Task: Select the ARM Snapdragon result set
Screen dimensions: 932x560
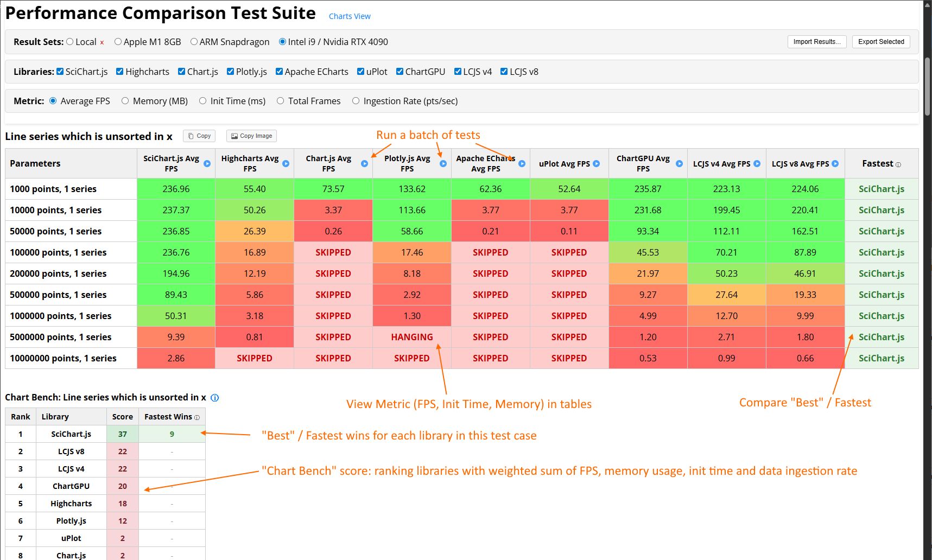Action: pos(194,42)
